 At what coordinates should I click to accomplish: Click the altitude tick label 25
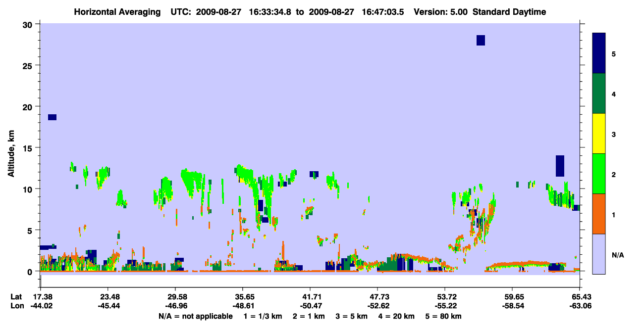(29, 65)
